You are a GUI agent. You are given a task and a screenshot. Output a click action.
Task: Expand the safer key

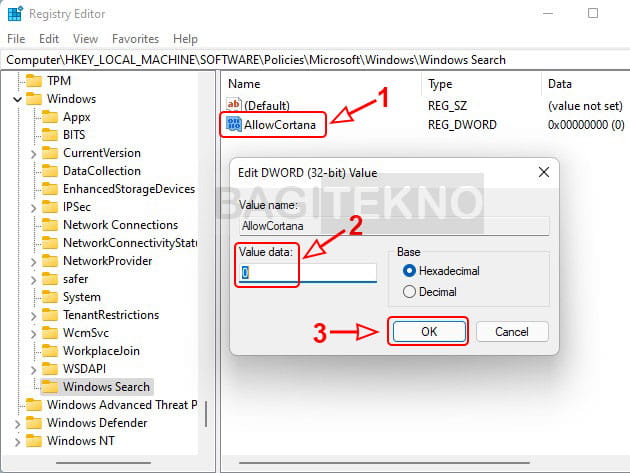click(x=33, y=280)
